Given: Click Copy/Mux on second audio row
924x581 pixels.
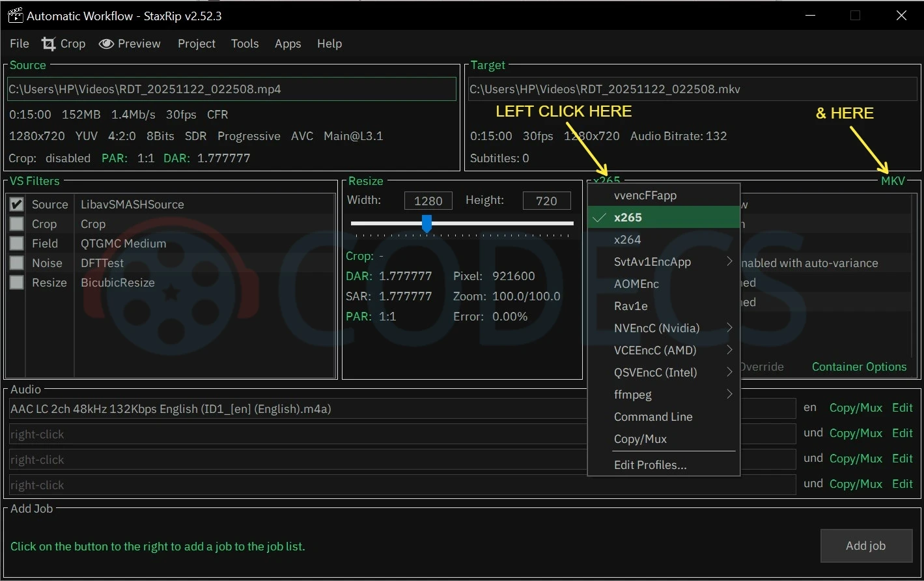Looking at the screenshot, I should point(856,433).
